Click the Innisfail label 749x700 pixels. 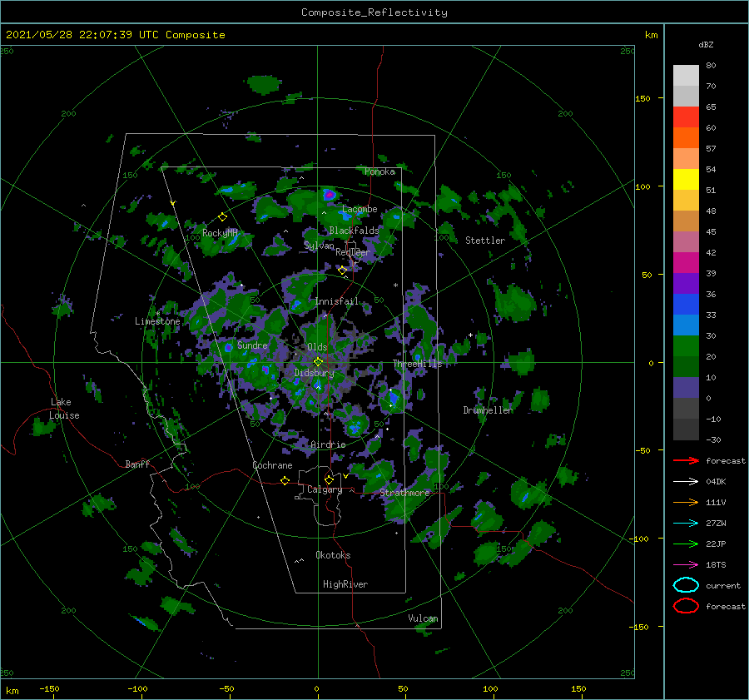coord(336,301)
